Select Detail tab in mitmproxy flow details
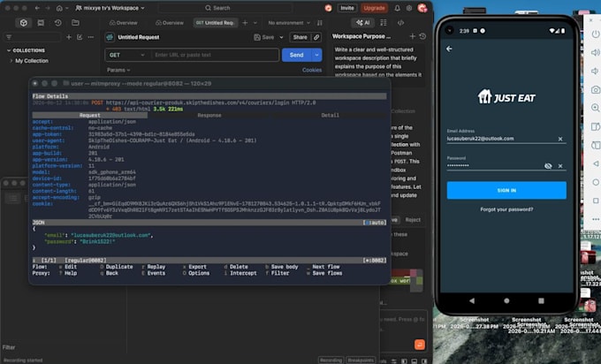 (330, 116)
